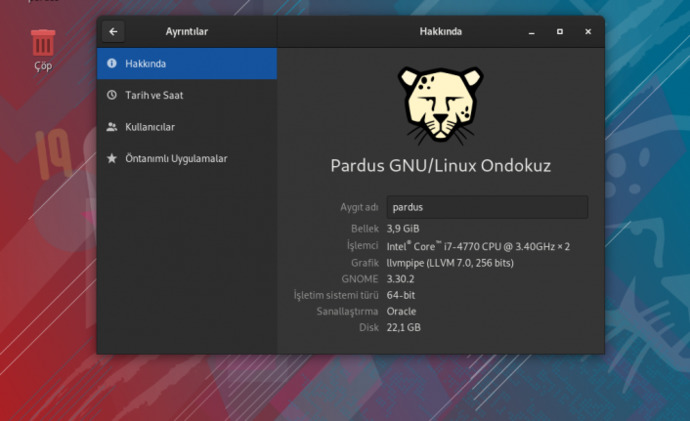Open Öntanımlı Uygulamalar panel
690x421 pixels.
(187, 159)
